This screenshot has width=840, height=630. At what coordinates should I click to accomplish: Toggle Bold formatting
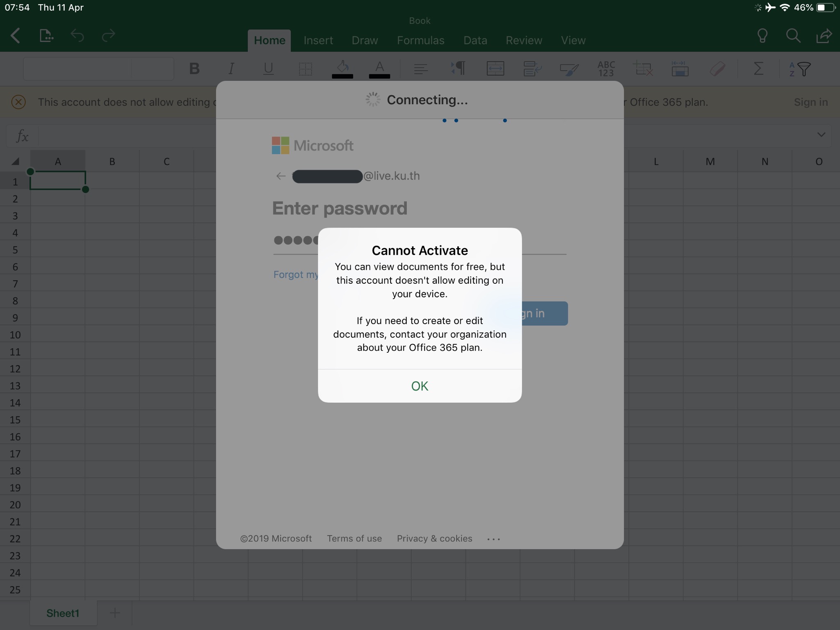tap(194, 68)
